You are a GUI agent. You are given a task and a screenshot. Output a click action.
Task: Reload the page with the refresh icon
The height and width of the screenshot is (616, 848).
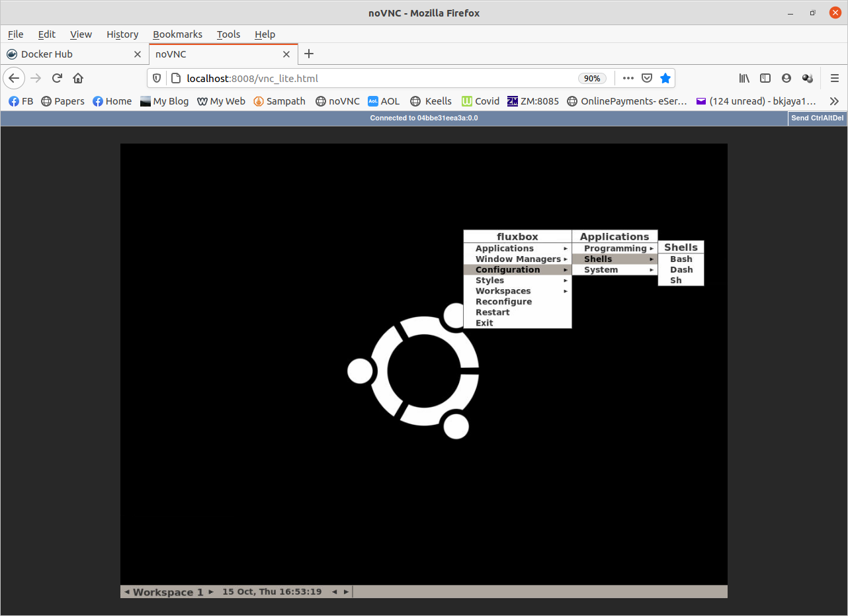57,78
